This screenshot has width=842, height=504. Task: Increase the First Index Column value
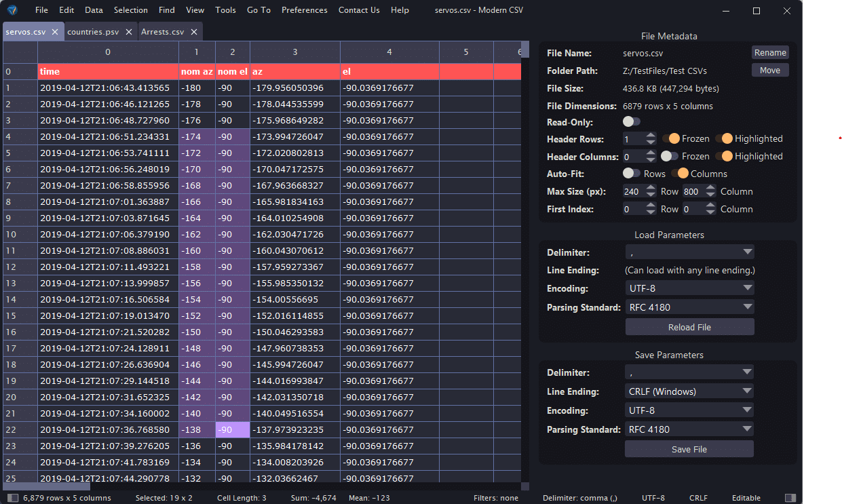[x=710, y=206]
